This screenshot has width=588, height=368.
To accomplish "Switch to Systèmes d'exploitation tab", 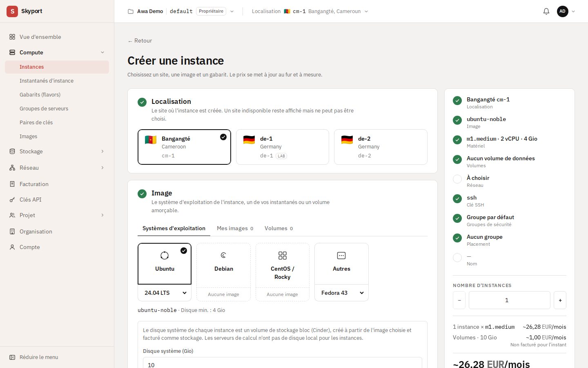I will [x=174, y=228].
